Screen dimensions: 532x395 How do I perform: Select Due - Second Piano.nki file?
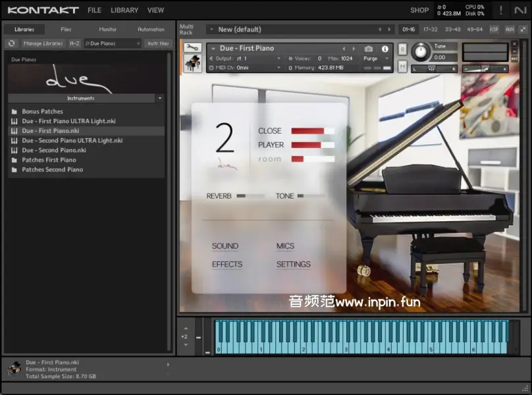54,150
